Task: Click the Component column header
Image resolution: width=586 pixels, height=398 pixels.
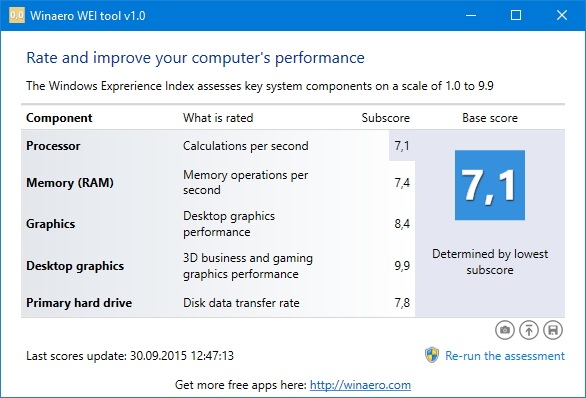Action: 59,118
